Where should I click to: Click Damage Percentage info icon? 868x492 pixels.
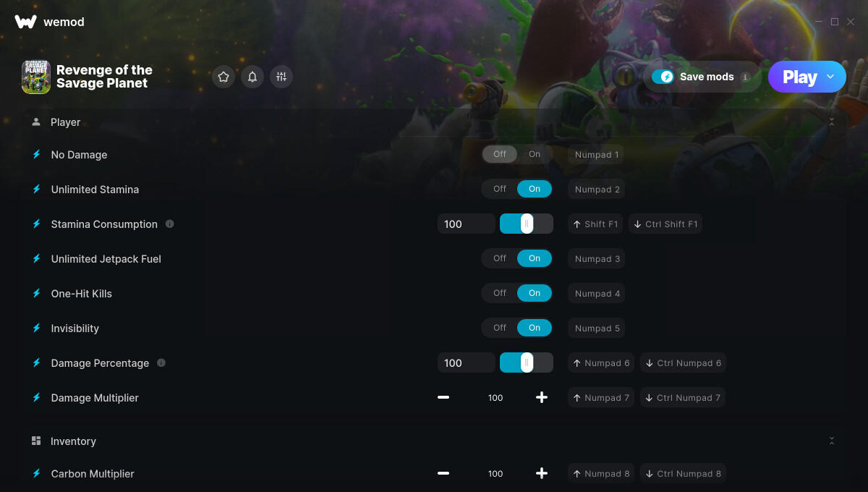(x=161, y=363)
